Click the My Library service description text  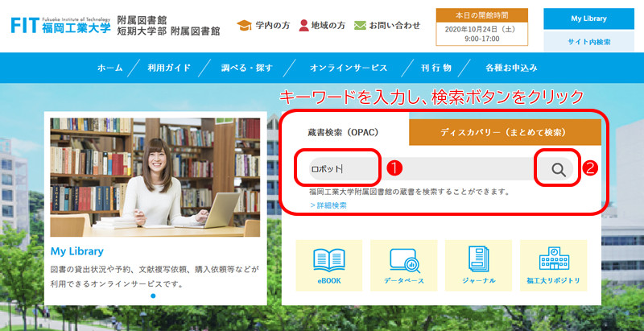click(x=155, y=277)
